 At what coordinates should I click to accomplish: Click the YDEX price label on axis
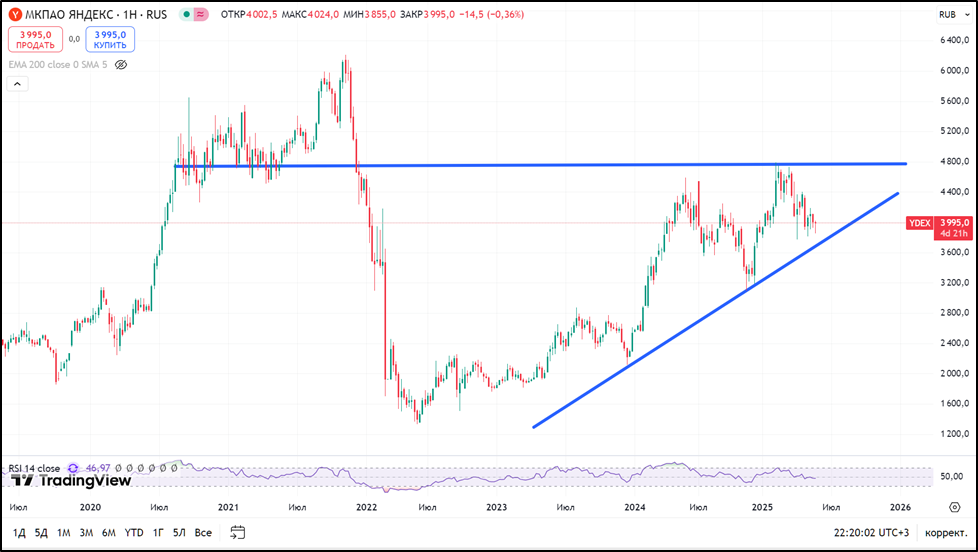point(919,223)
